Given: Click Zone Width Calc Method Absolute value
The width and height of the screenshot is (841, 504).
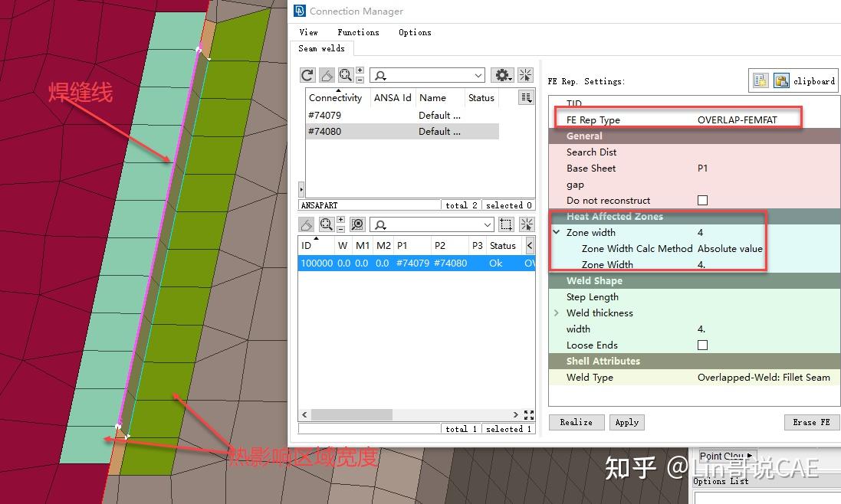Looking at the screenshot, I should click(x=729, y=248).
